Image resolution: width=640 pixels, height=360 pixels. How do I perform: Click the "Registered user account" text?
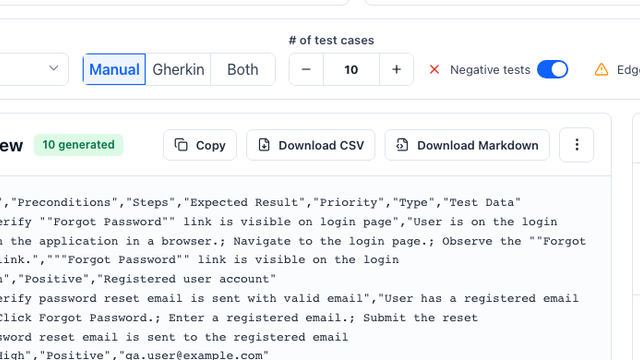189,279
